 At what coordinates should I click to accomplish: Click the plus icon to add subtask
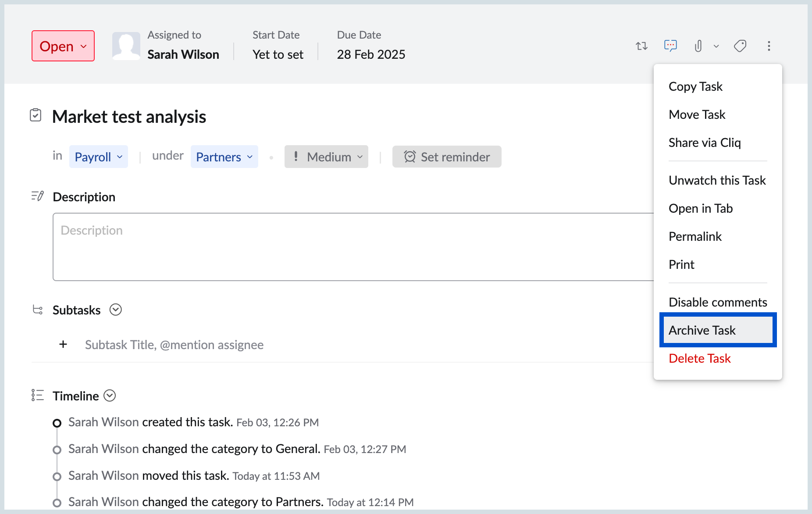pyautogui.click(x=63, y=345)
